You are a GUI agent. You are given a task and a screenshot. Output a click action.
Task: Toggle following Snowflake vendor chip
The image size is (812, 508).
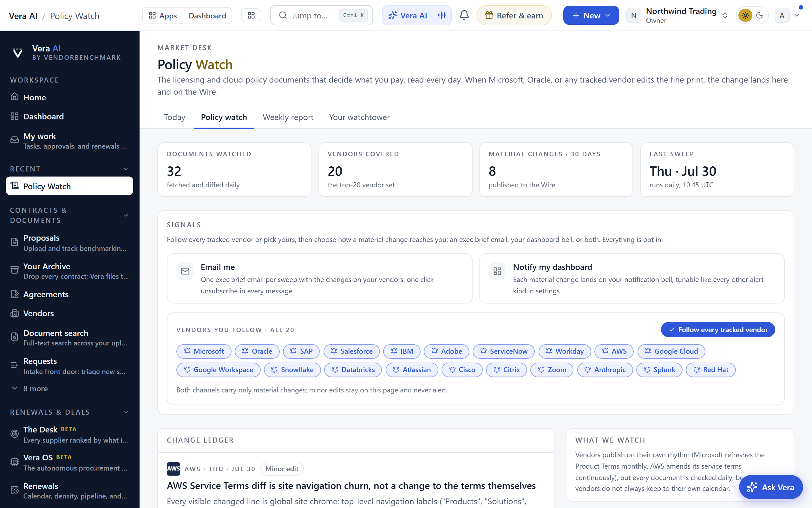pyautogui.click(x=292, y=370)
